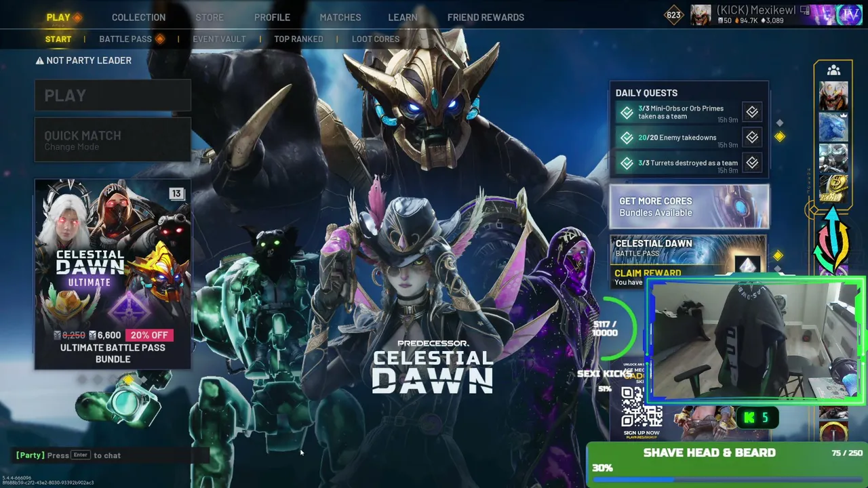
Task: Click the tri-arrow streamer logo in sidebar
Action: [833, 242]
